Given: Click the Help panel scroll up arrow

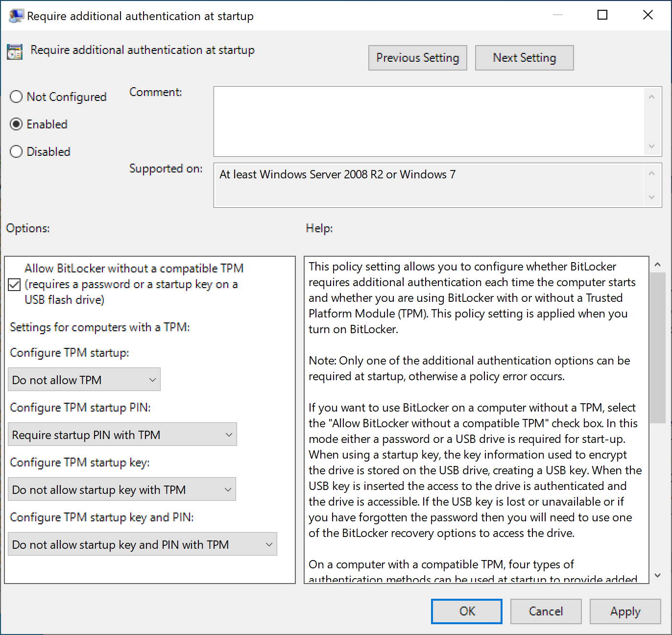Looking at the screenshot, I should coord(657,265).
